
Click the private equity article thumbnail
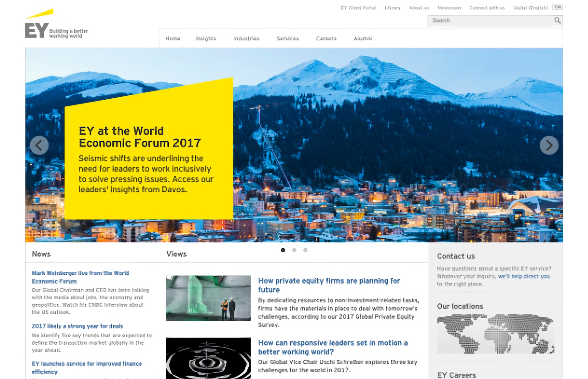[208, 298]
